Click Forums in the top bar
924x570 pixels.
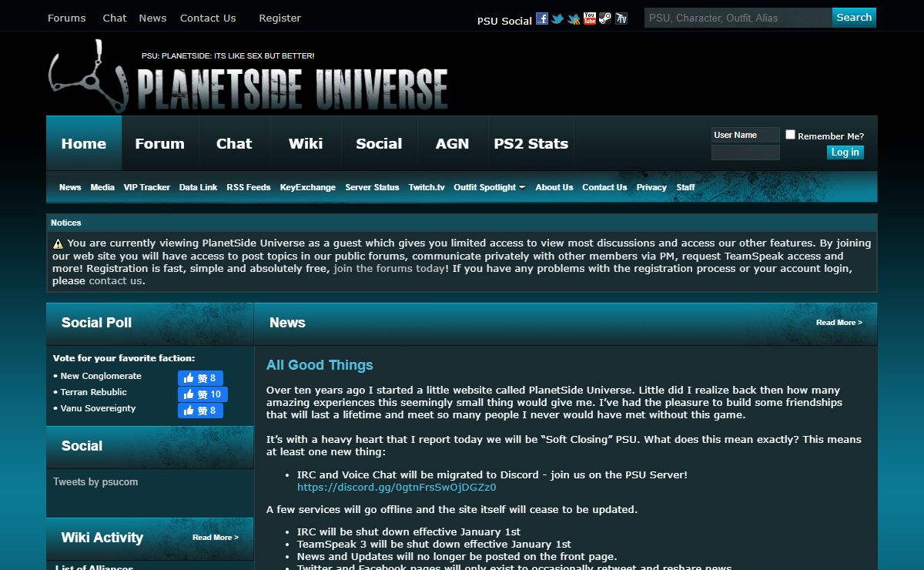coord(67,18)
